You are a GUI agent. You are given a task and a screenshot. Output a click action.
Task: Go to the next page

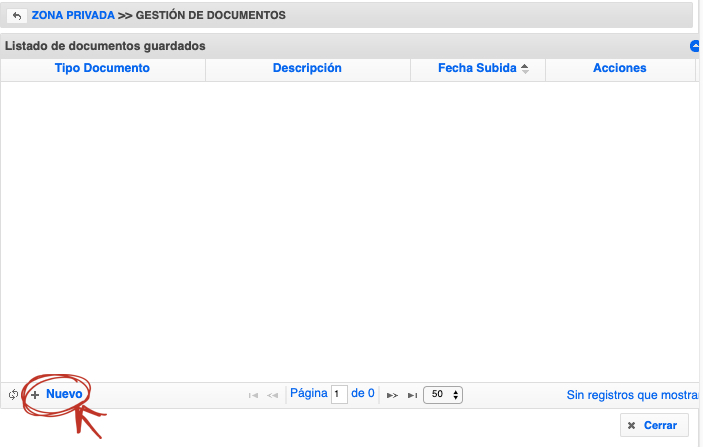392,396
